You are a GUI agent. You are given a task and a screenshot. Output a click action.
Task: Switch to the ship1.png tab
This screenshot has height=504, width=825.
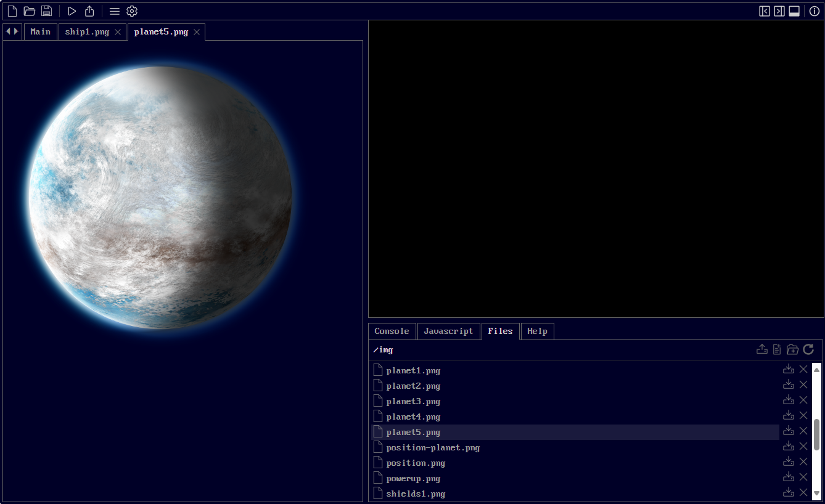point(87,32)
